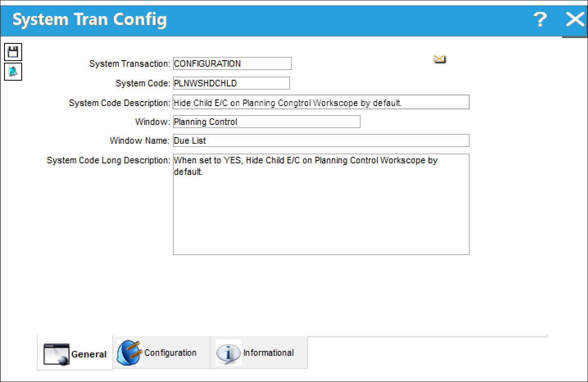Switch to the General tab

tap(75, 353)
